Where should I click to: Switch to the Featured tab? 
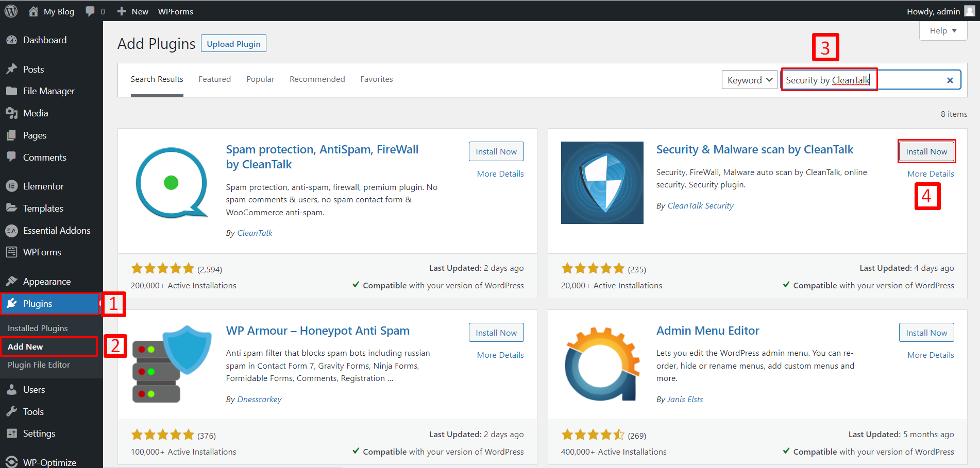coord(215,79)
